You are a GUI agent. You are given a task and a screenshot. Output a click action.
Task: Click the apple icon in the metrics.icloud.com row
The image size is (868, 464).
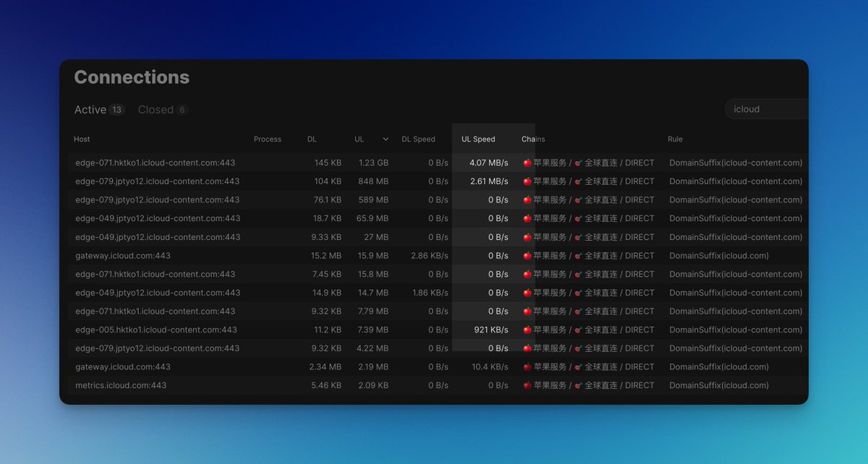527,385
